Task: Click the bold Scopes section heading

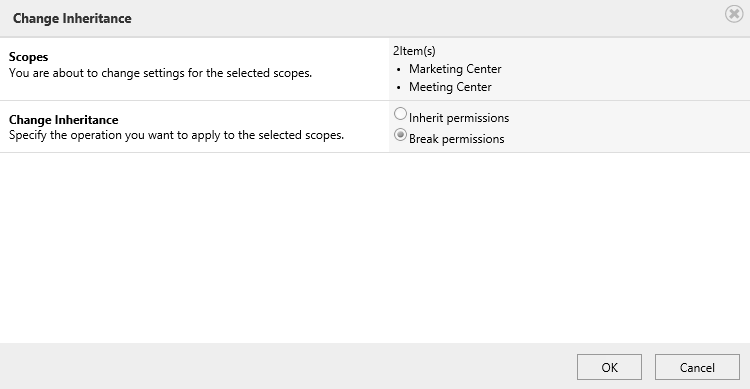Action: pos(28,57)
